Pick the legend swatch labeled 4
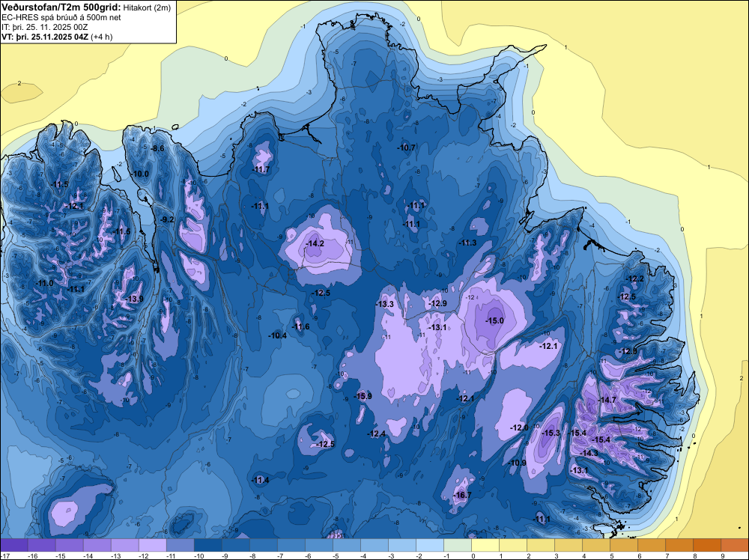The height and width of the screenshot is (560, 749). pyautogui.click(x=596, y=545)
